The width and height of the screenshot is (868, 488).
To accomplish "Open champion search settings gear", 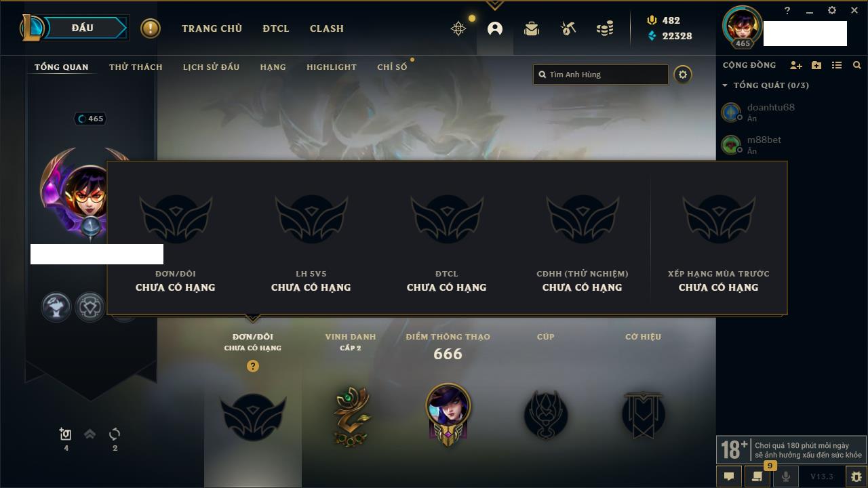I will pos(683,75).
